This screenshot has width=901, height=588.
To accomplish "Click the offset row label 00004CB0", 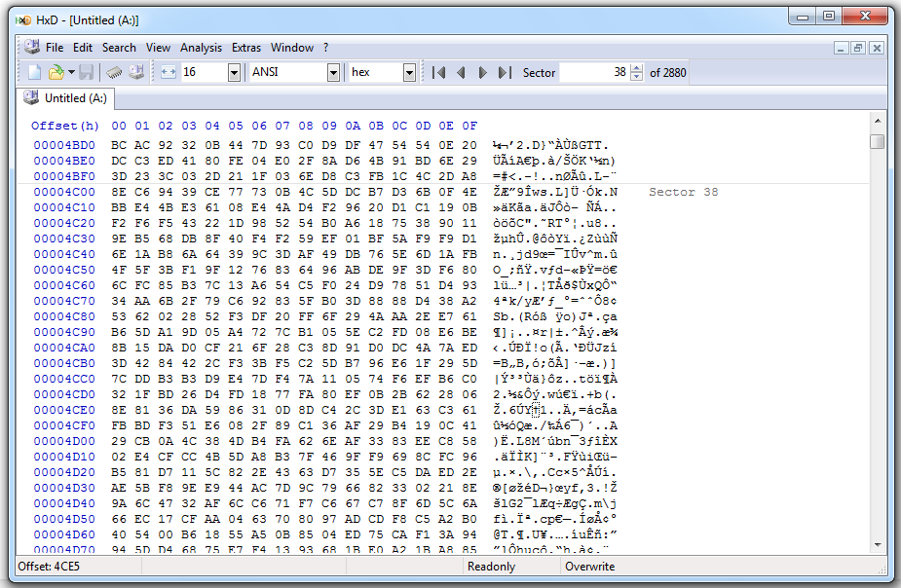I will (x=64, y=363).
